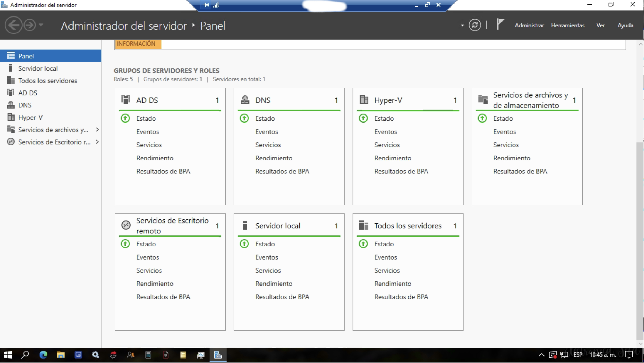Expand Servicios de Escritorio remoto sidebar arrow
Image resolution: width=644 pixels, height=363 pixels.
(x=97, y=142)
